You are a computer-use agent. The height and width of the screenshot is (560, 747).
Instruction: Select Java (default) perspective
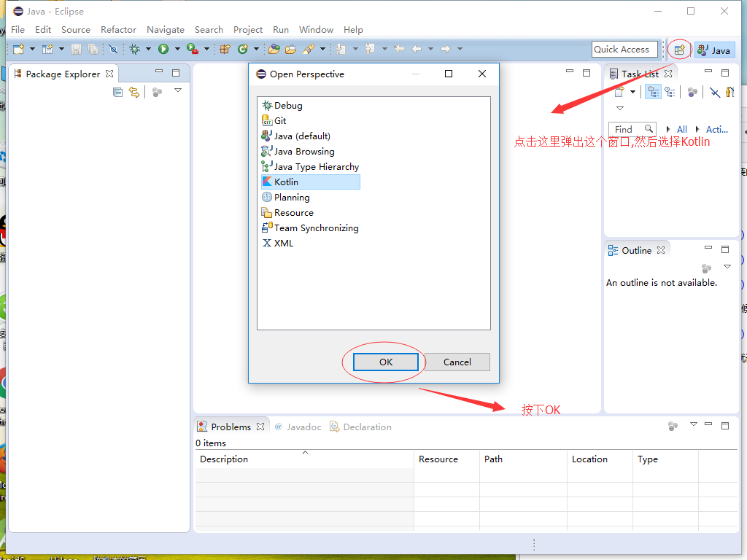[296, 136]
